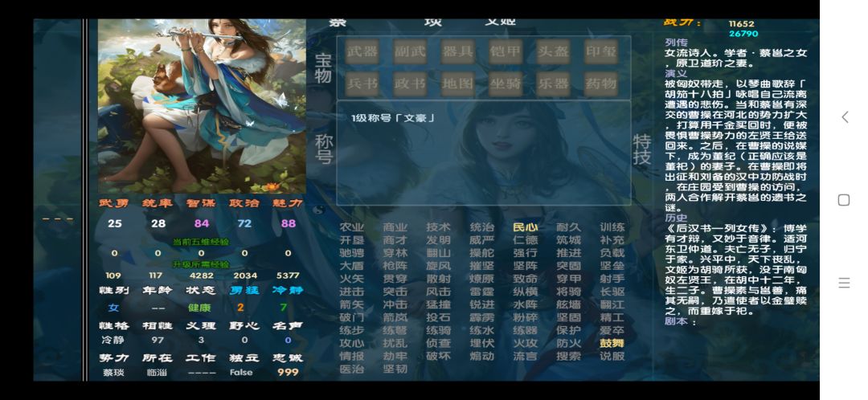Tap the Android back arrow icon
The height and width of the screenshot is (400, 868).
point(844,116)
